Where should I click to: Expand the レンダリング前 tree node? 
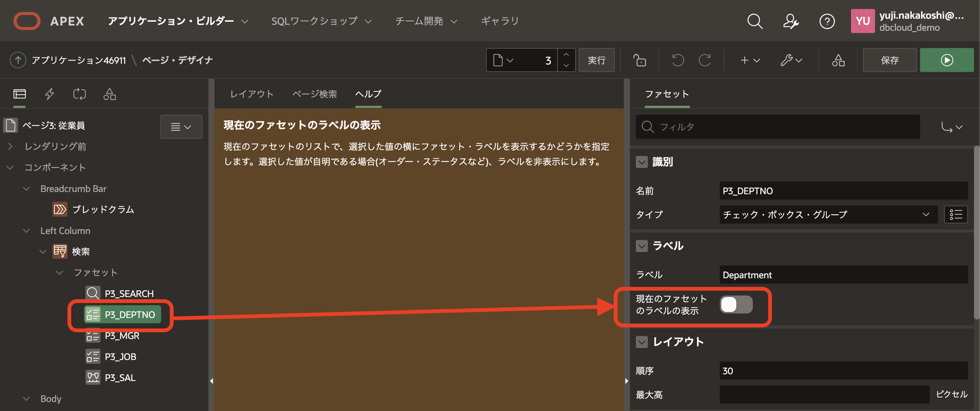(10, 146)
